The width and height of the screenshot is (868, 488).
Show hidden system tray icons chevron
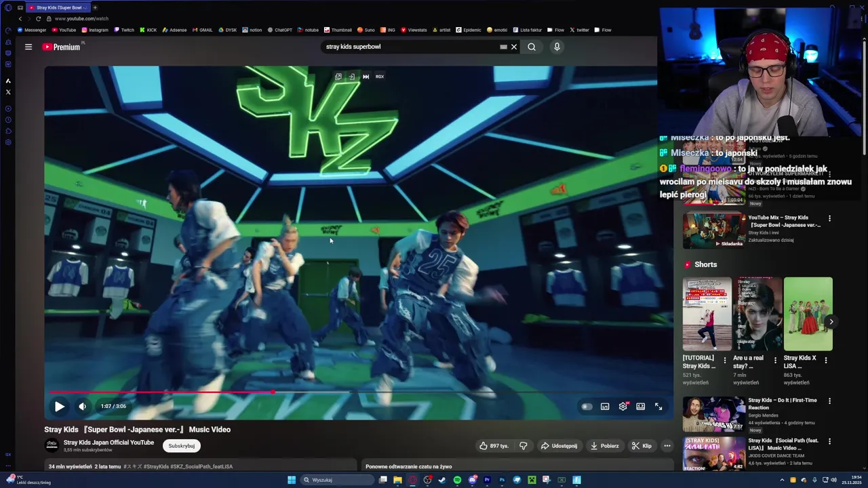782,480
